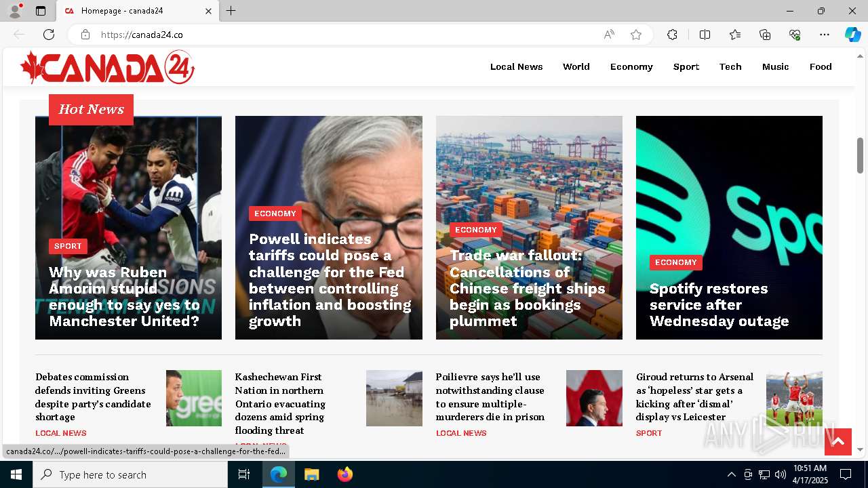Click the Greens candidate thumbnail image

pyautogui.click(x=194, y=398)
